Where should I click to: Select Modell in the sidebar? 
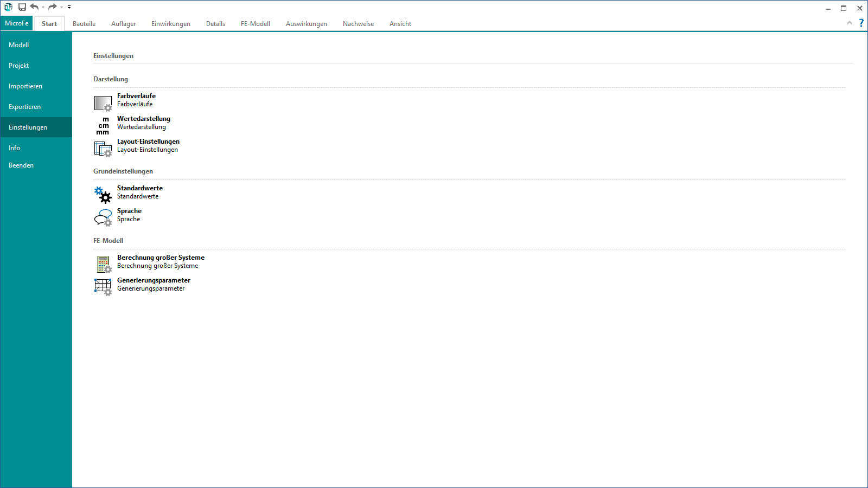36,45
